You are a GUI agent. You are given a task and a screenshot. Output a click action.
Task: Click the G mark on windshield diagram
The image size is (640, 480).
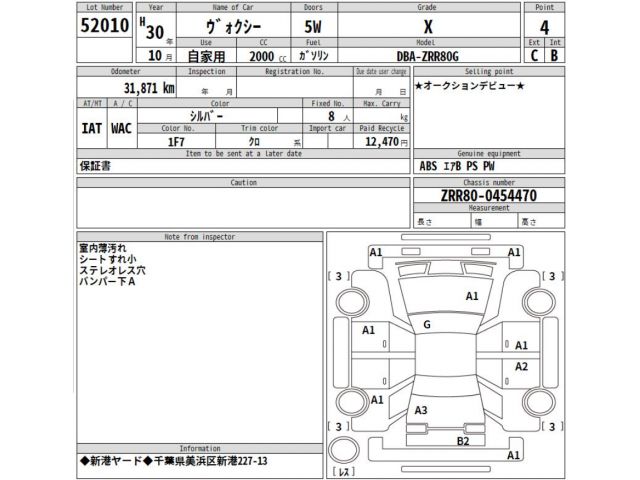click(x=427, y=325)
